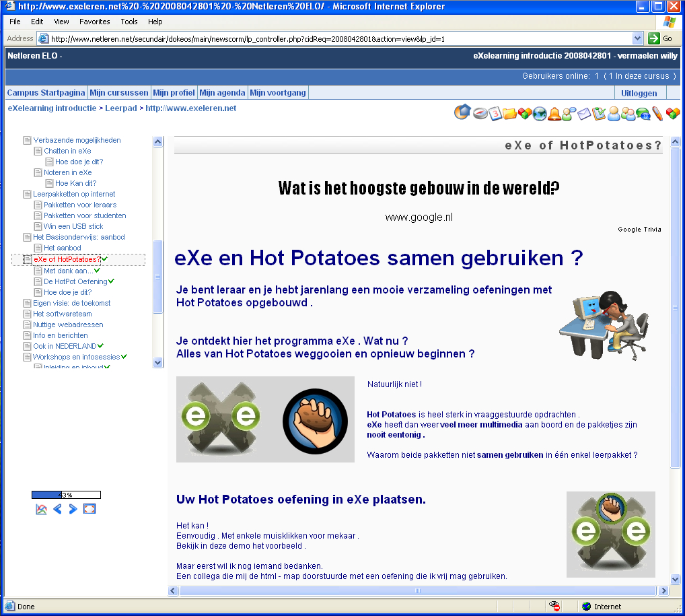Click the eXe and Hot Potatoes logos image

tap(265, 419)
